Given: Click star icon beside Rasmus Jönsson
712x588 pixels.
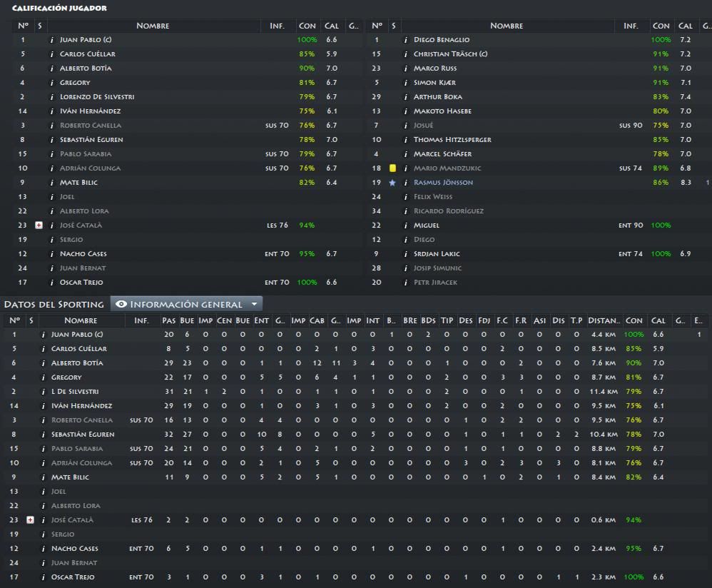Looking at the screenshot, I should 392,183.
